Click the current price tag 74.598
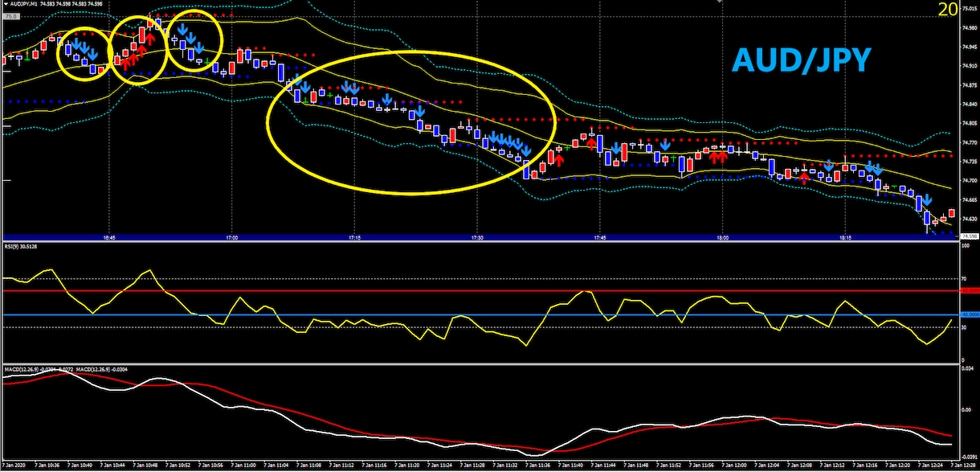Viewport: 980px width, 472px height. coord(970,236)
